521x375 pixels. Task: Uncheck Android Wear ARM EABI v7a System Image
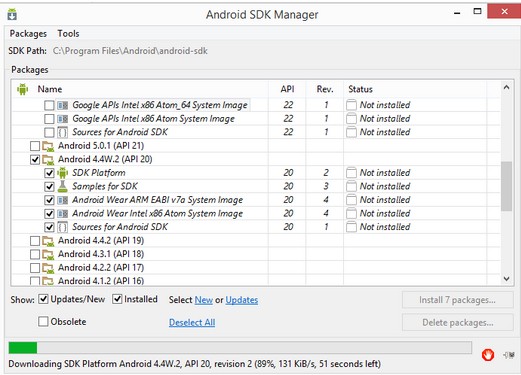[49, 200]
